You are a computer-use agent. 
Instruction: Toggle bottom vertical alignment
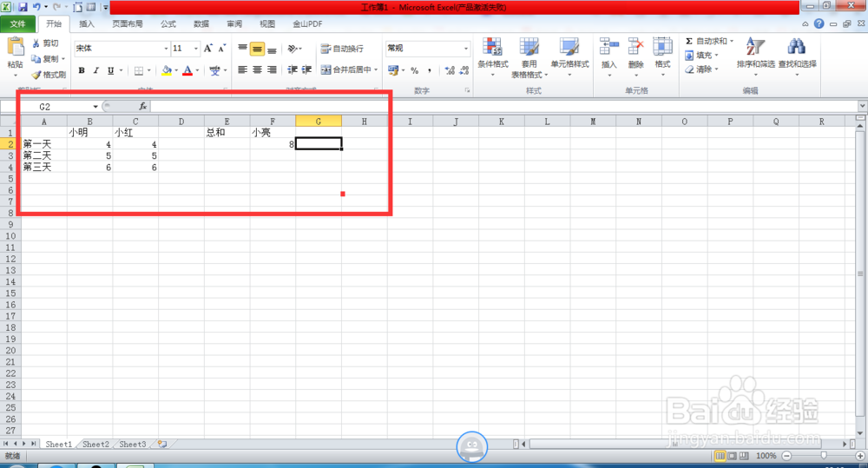click(x=272, y=49)
